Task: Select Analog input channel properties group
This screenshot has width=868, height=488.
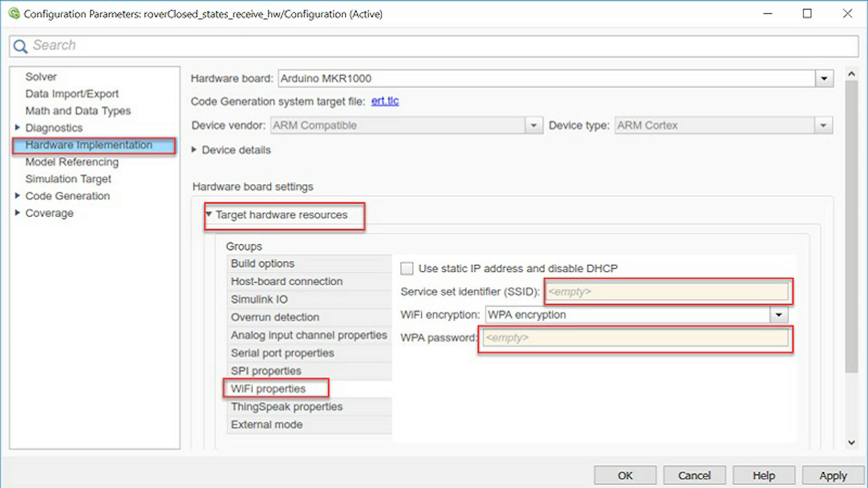Action: (x=309, y=335)
